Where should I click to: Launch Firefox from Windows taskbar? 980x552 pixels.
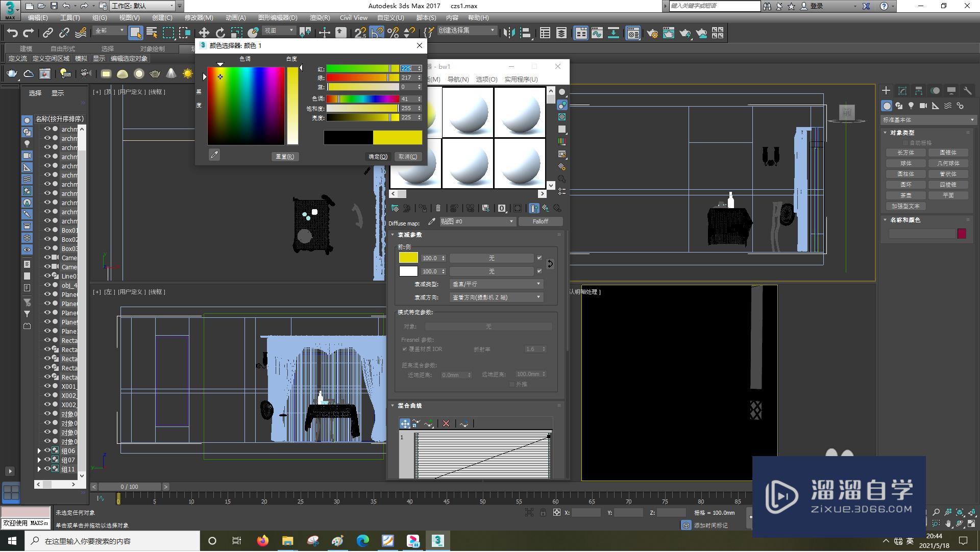coord(263,541)
